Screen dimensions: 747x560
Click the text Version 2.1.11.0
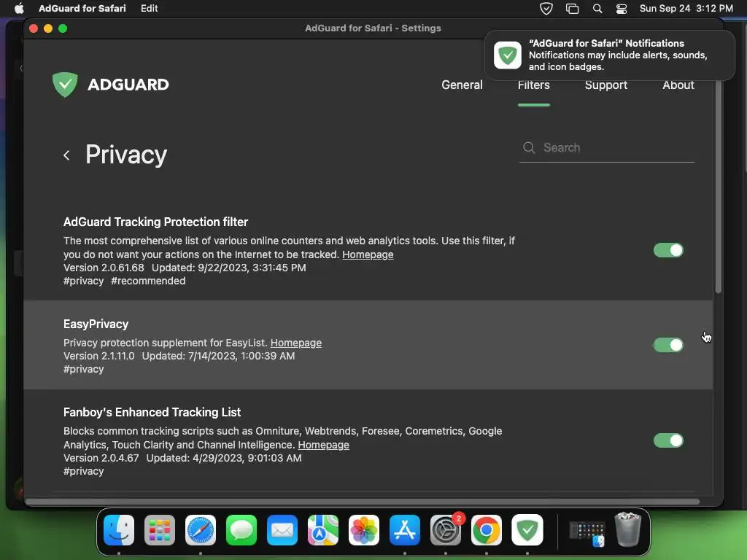98,356
